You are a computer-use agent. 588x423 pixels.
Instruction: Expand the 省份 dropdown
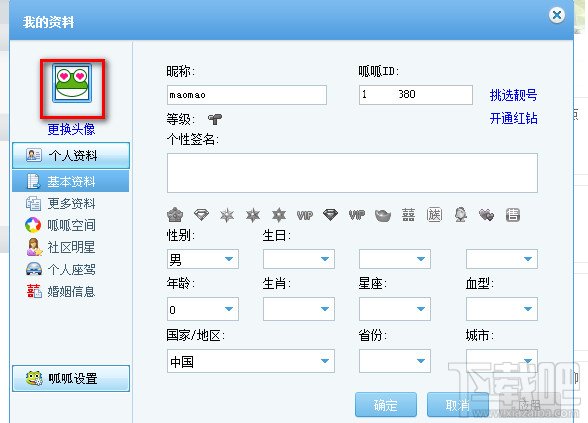pos(395,361)
